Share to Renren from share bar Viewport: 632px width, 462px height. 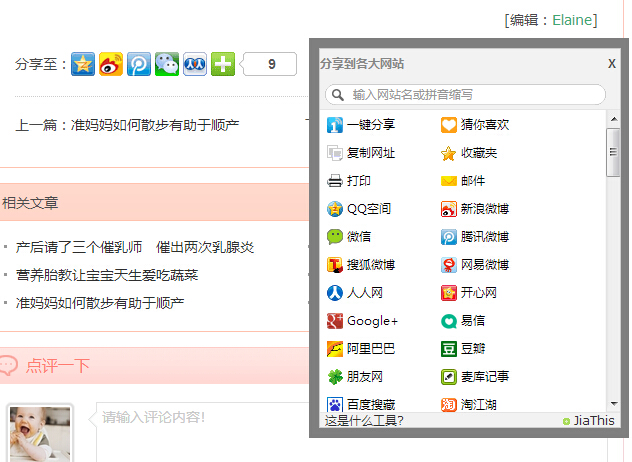point(195,64)
